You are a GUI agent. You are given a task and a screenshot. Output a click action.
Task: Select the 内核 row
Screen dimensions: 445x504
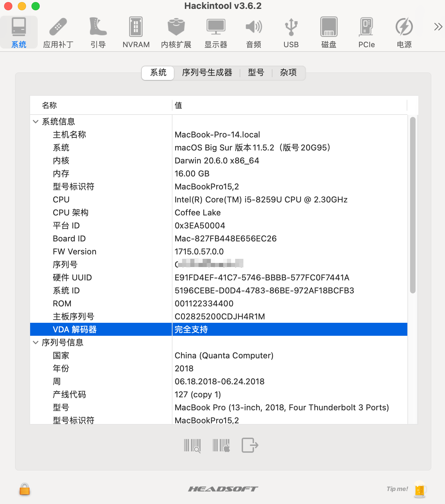[219, 161]
